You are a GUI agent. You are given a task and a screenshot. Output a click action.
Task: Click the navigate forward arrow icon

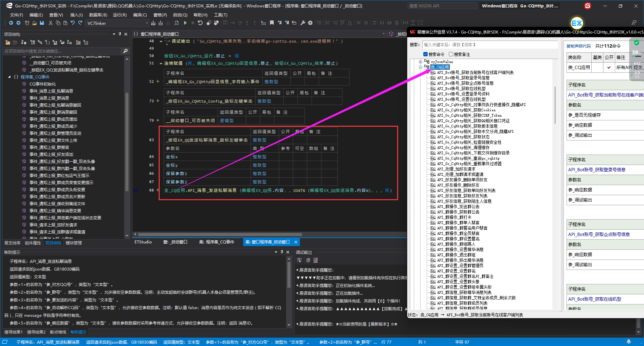click(x=18, y=23)
